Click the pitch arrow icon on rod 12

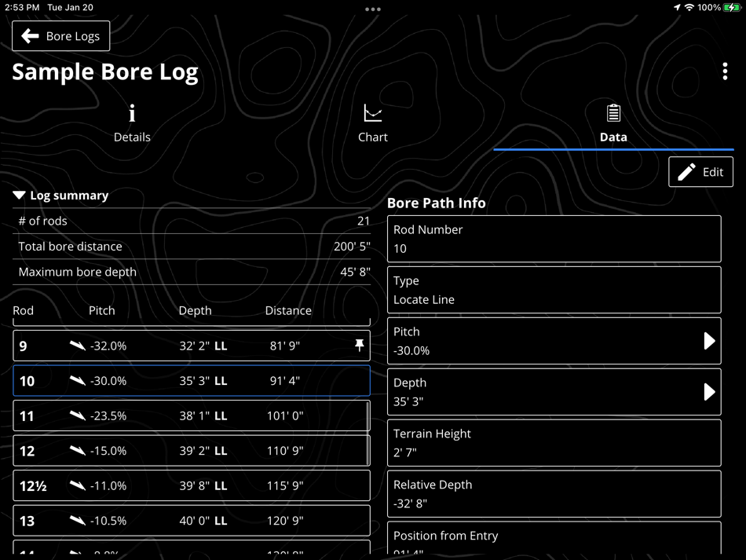[78, 450]
